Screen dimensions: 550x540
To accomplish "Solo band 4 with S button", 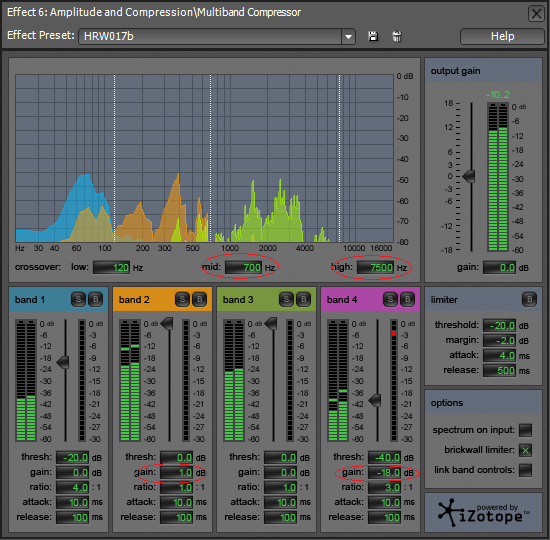I will point(390,299).
